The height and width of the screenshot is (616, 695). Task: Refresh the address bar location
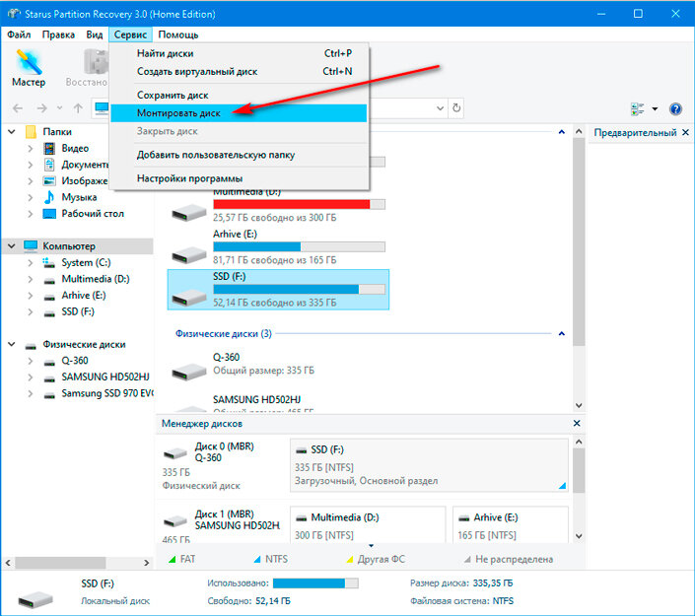[456, 108]
